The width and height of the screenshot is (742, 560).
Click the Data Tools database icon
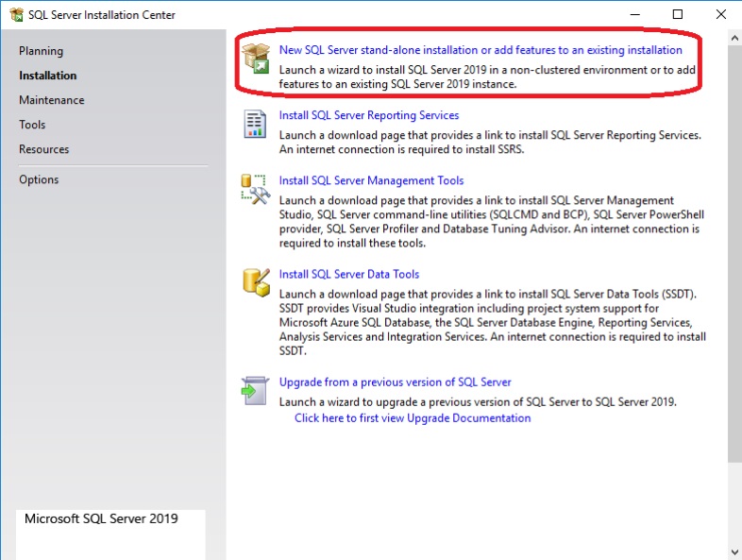coord(256,282)
